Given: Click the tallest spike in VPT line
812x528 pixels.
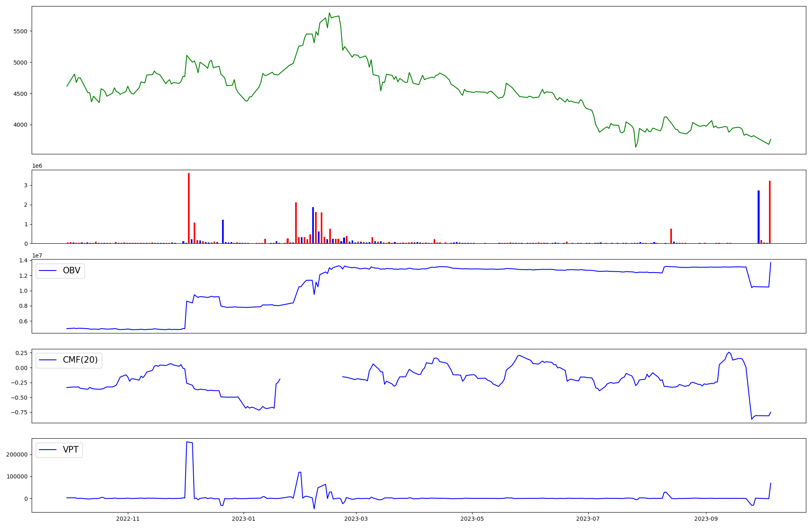Looking at the screenshot, I should click(x=187, y=442).
